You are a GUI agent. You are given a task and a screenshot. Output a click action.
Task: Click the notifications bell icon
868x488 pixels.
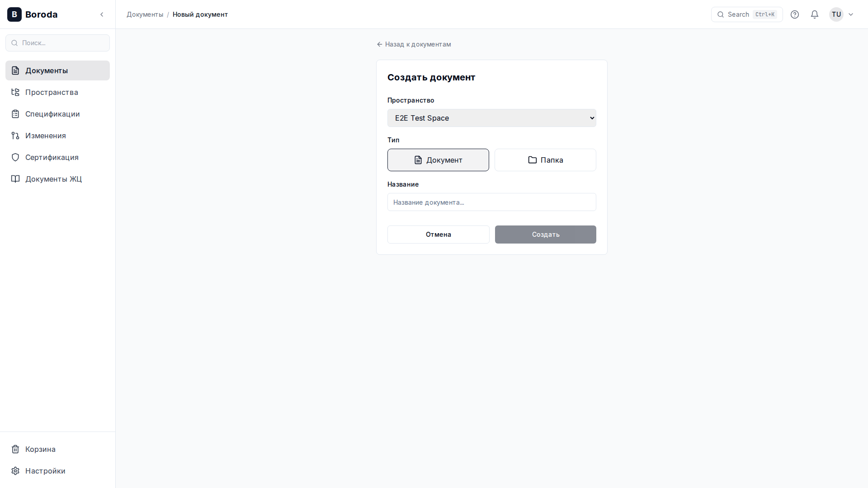point(814,14)
